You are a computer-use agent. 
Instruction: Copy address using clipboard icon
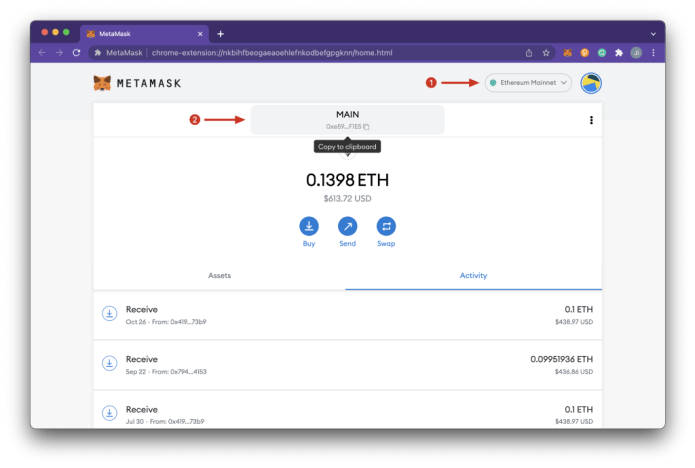[367, 127]
